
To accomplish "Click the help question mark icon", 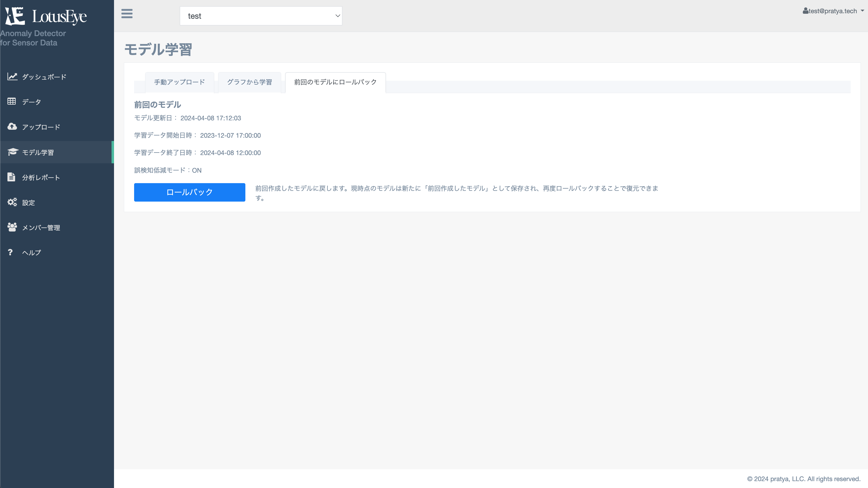I will coord(10,252).
